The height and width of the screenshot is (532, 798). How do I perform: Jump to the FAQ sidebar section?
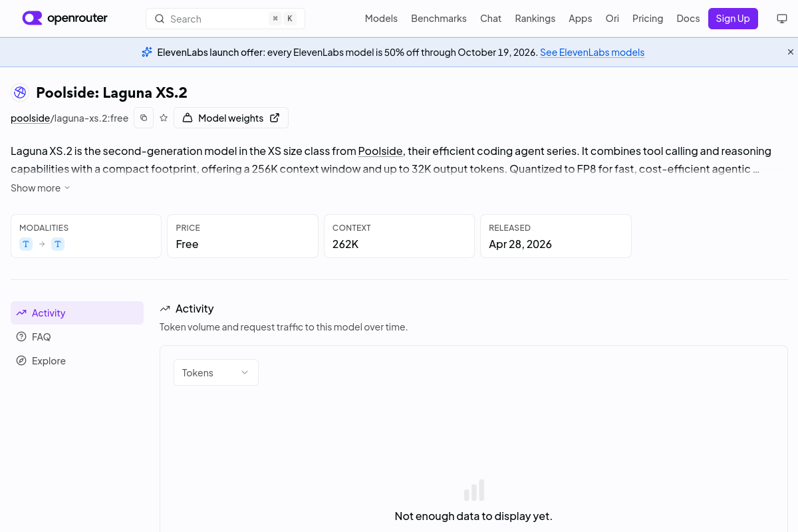pyautogui.click(x=77, y=337)
